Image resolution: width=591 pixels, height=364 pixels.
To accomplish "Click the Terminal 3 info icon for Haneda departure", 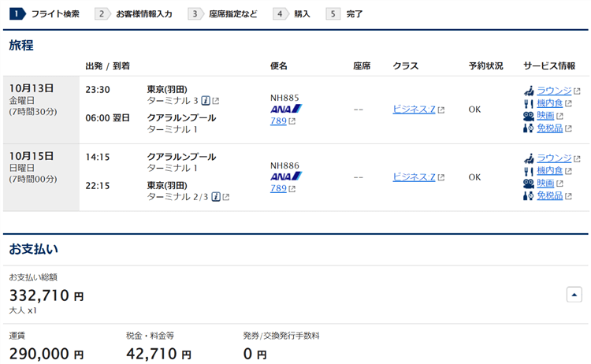I will coord(206,101).
